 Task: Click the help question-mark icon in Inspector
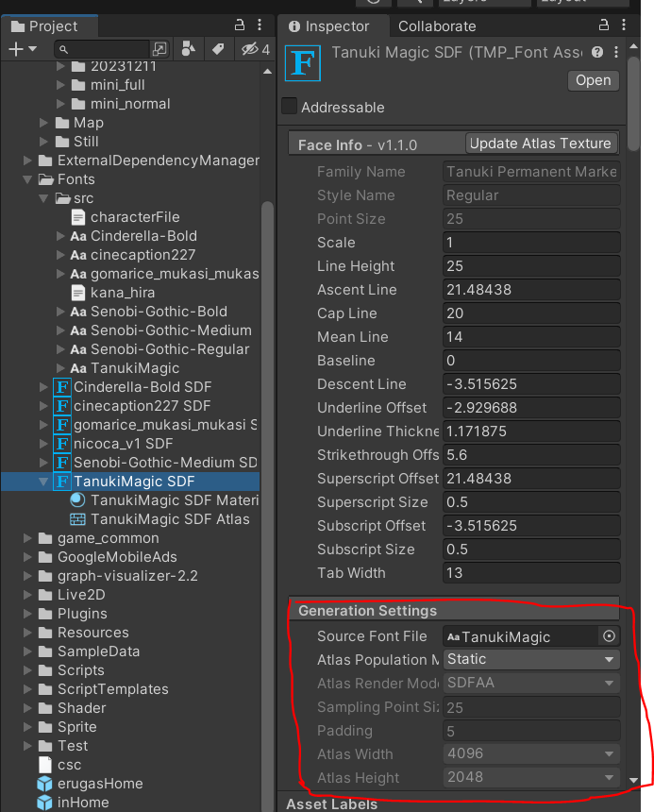[597, 52]
